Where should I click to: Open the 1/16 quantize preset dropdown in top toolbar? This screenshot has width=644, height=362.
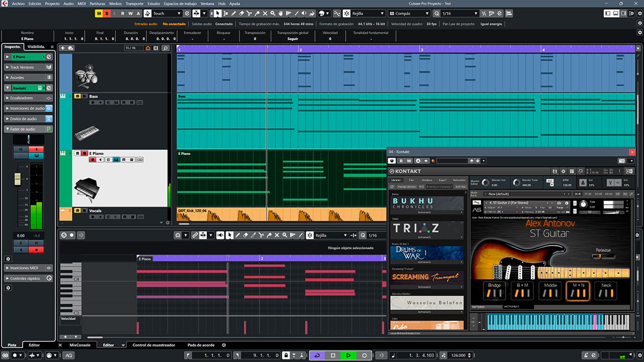click(x=460, y=13)
